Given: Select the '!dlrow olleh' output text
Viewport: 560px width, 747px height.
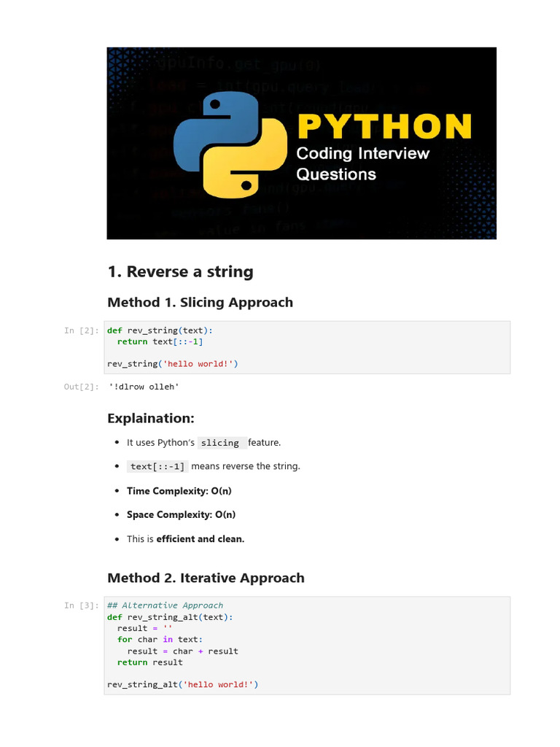Looking at the screenshot, I should click(x=143, y=387).
